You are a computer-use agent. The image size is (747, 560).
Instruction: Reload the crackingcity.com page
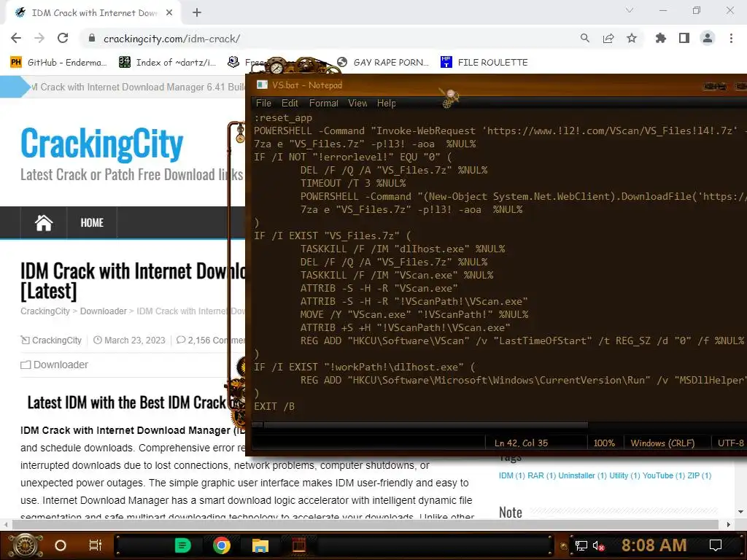coord(63,38)
